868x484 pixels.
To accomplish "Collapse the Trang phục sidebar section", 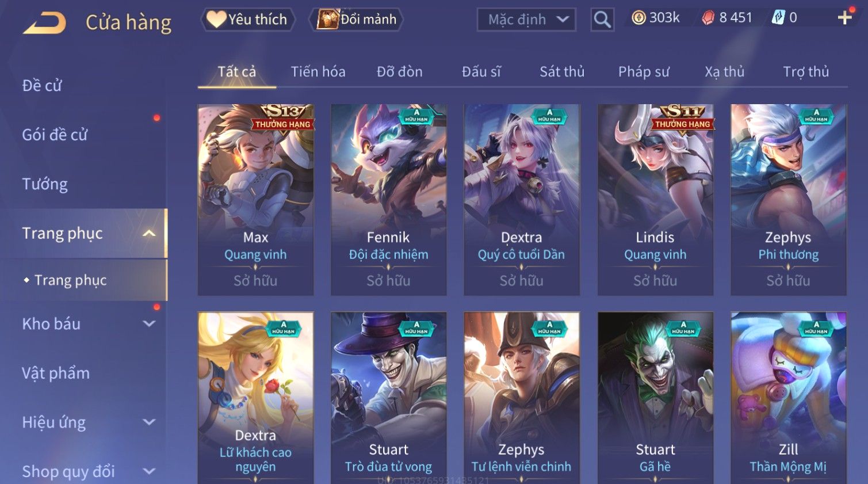I will tap(149, 233).
